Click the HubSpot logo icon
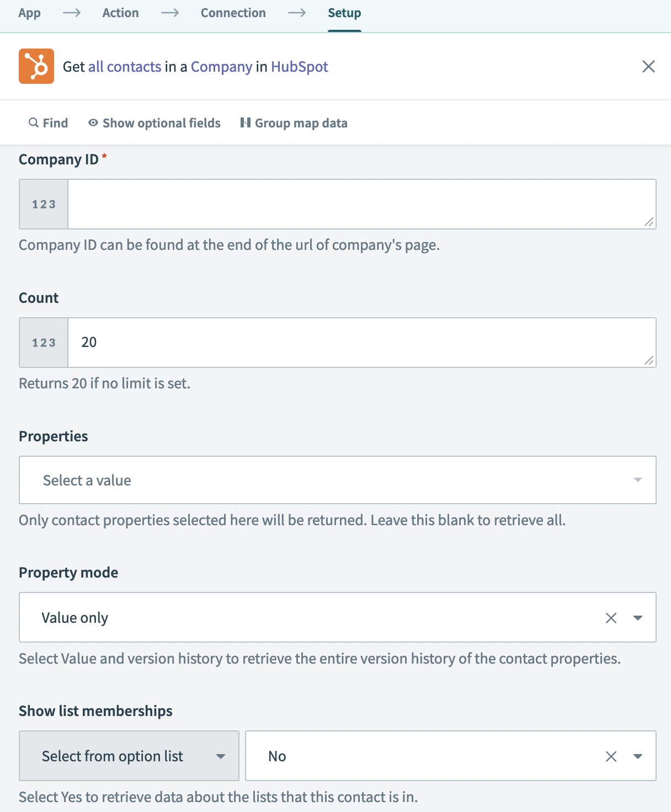The height and width of the screenshot is (812, 671). [x=36, y=66]
